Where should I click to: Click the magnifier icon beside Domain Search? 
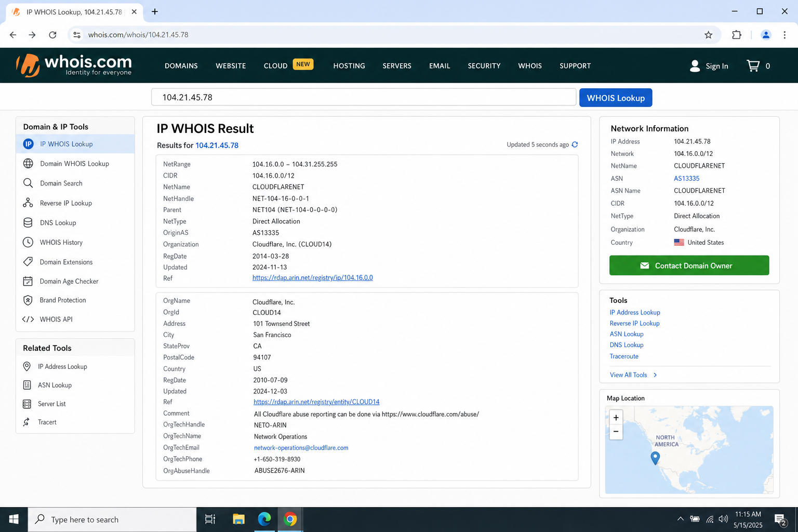(x=28, y=183)
